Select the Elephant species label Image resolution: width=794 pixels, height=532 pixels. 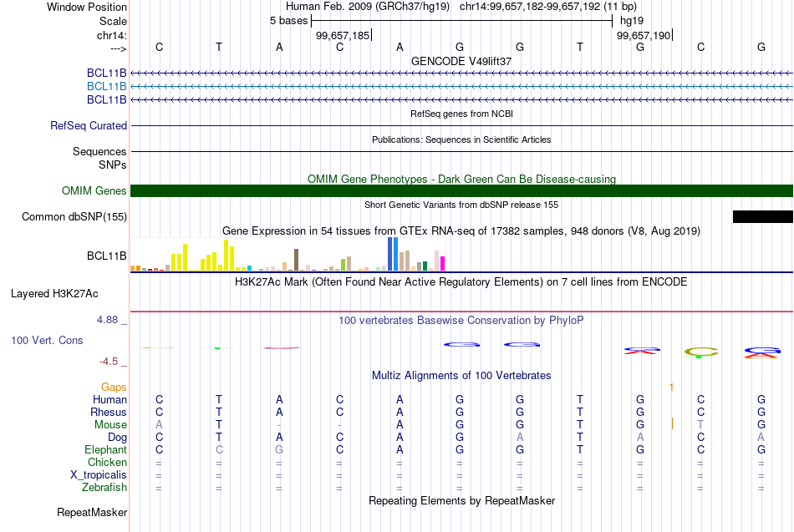pos(105,450)
